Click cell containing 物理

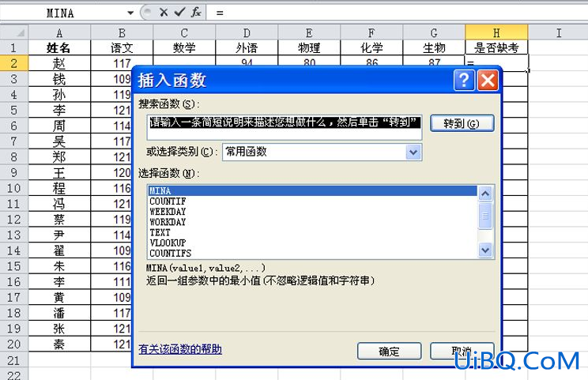309,47
